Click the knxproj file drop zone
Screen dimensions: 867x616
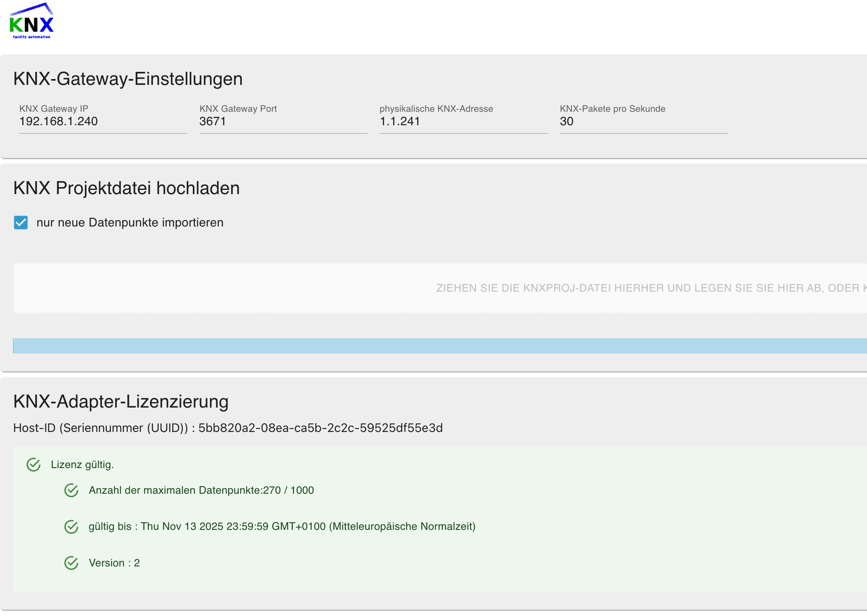[440, 288]
